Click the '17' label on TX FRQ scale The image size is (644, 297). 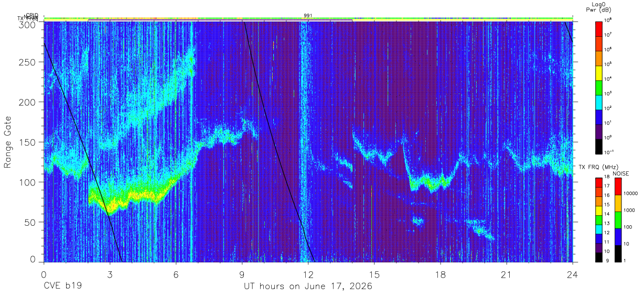tap(608, 186)
